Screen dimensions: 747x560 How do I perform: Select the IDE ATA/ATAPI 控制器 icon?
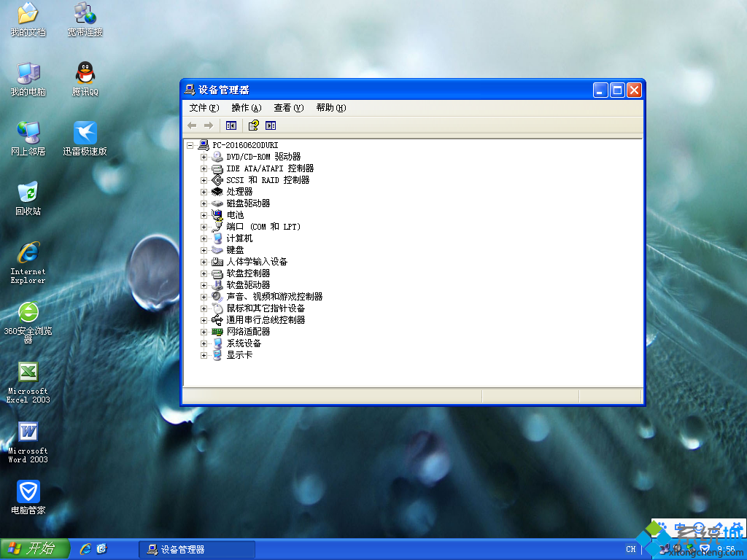coord(217,168)
